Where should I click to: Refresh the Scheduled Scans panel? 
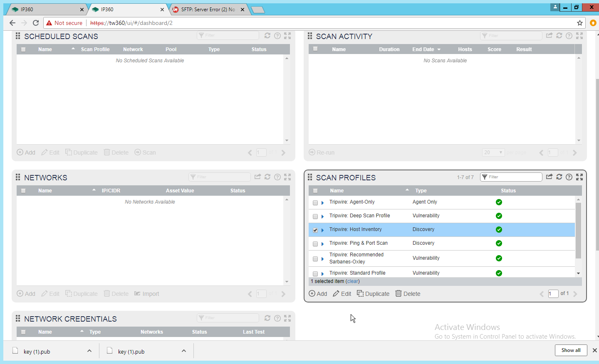click(267, 36)
